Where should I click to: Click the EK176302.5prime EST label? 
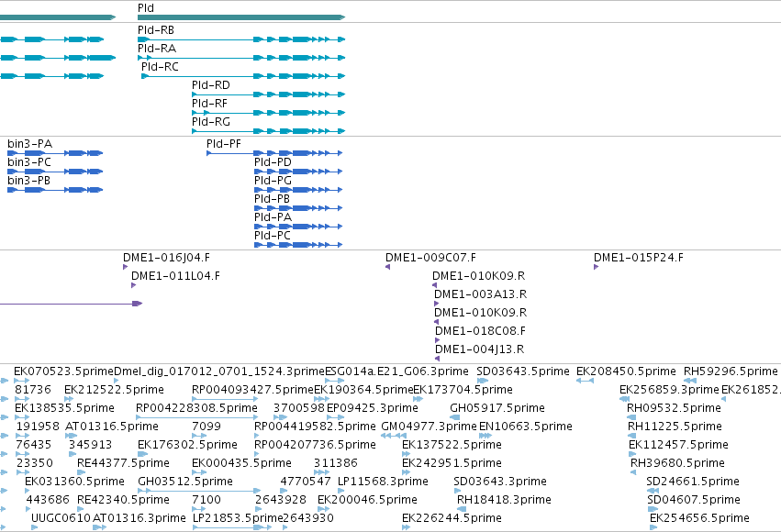coord(188,446)
